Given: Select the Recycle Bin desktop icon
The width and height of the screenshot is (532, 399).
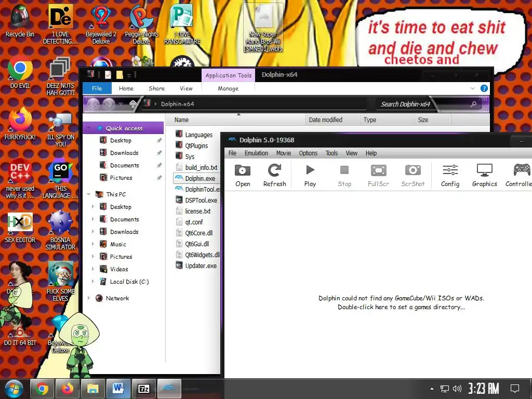Looking at the screenshot, I should (x=20, y=21).
